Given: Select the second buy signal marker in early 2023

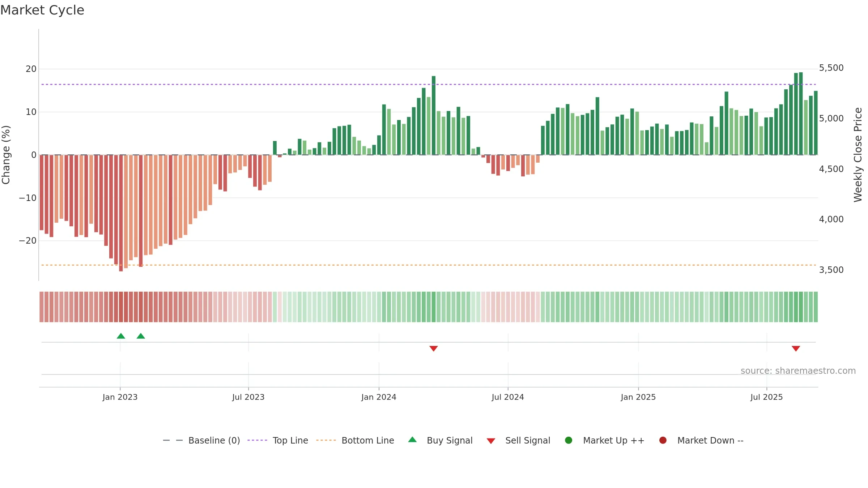Looking at the screenshot, I should pyautogui.click(x=141, y=336).
